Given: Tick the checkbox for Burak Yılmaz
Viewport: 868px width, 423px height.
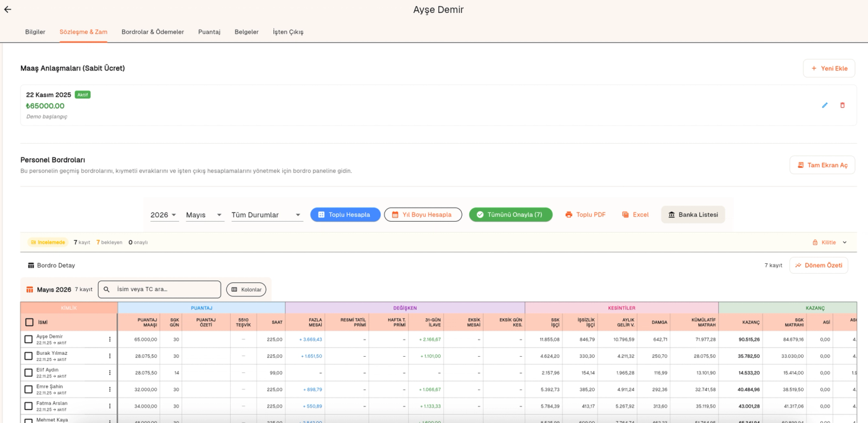Looking at the screenshot, I should pyautogui.click(x=29, y=356).
